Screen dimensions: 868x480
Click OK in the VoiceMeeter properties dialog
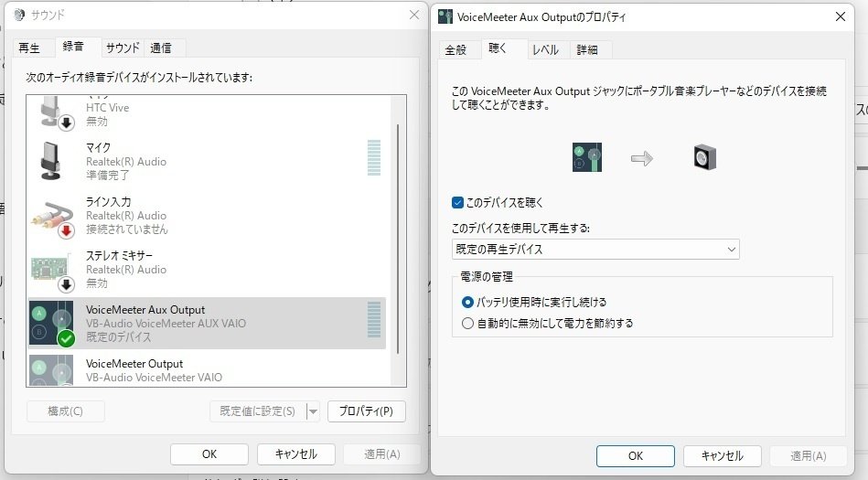pos(636,456)
